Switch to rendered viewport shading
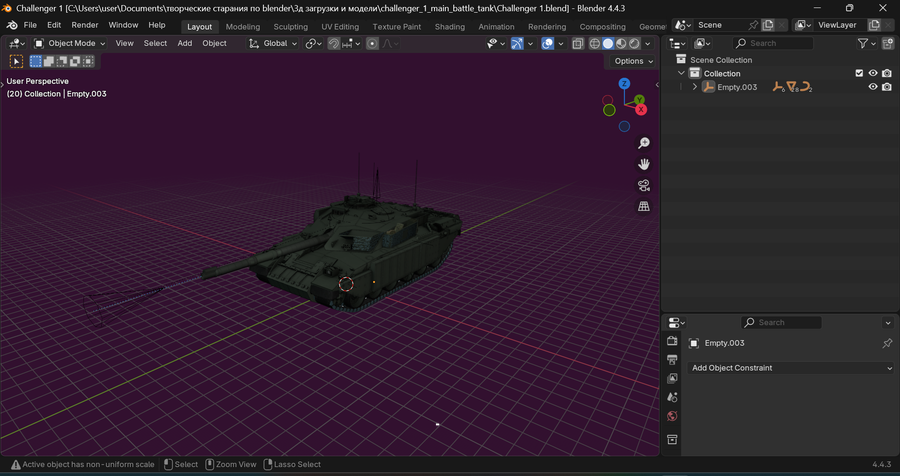This screenshot has height=476, width=900. tap(634, 44)
